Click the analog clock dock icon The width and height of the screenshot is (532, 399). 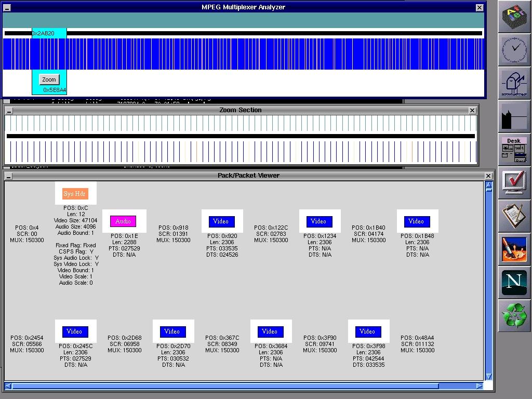click(515, 49)
